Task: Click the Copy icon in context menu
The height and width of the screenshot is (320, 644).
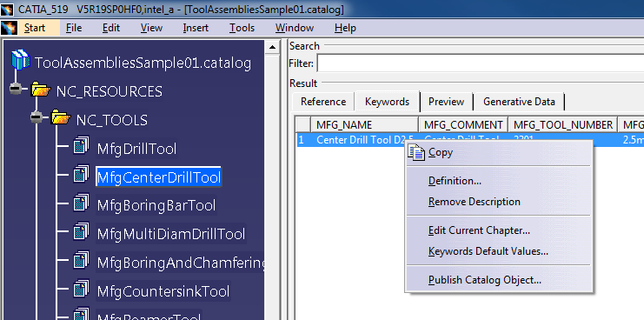Action: click(x=416, y=152)
